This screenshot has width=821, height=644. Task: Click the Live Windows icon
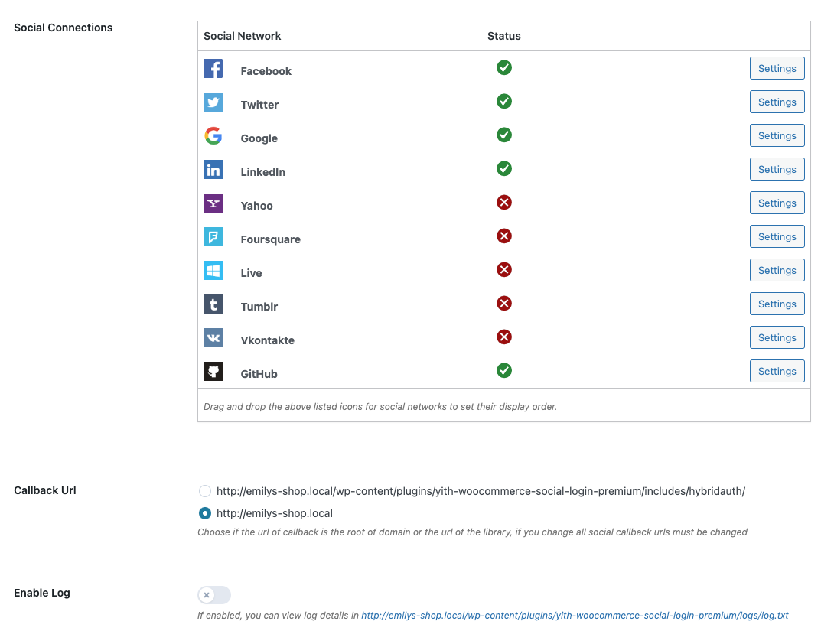point(213,271)
